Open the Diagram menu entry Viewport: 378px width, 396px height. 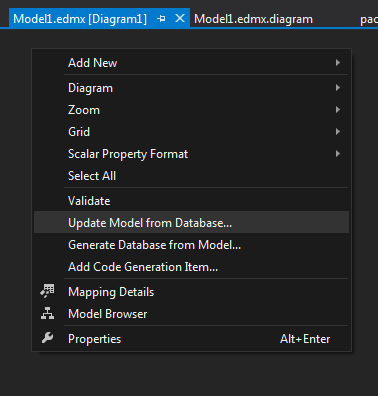(x=191, y=88)
